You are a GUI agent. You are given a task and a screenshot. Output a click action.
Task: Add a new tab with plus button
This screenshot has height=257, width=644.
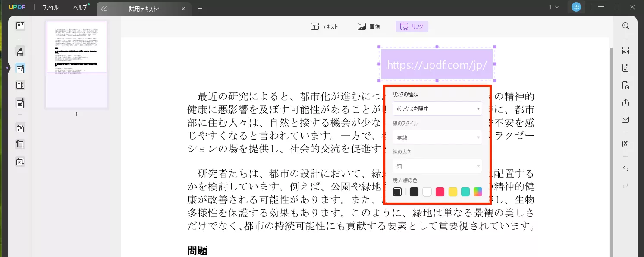click(x=200, y=9)
